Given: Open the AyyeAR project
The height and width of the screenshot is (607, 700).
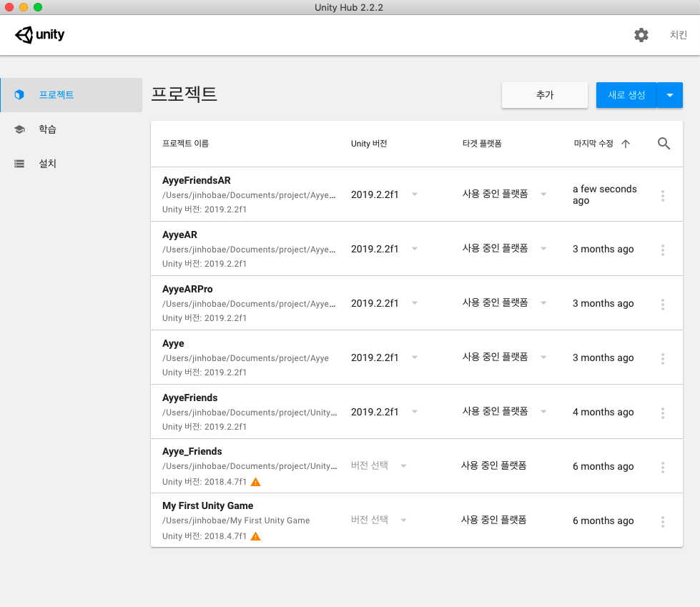Looking at the screenshot, I should point(417,249).
